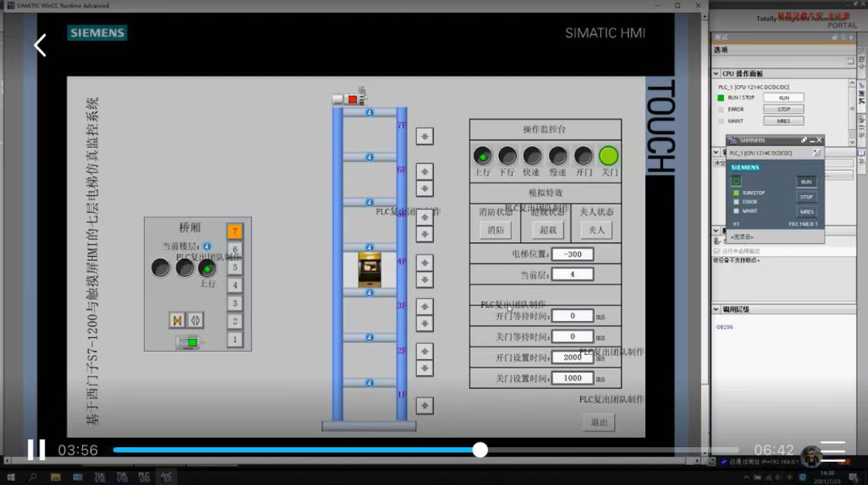Call the elevator down from 5F
The height and width of the screenshot is (485, 868).
coord(424,234)
